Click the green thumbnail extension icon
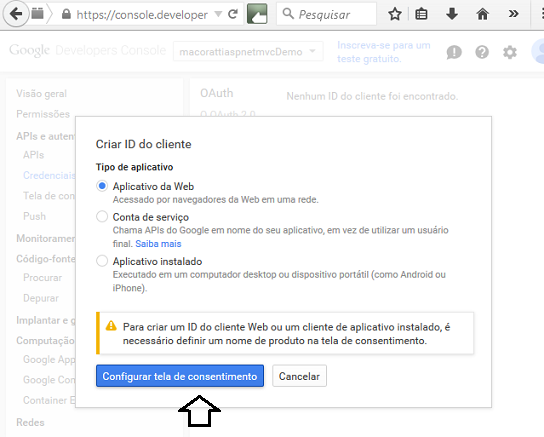544x437 pixels. coord(257,14)
